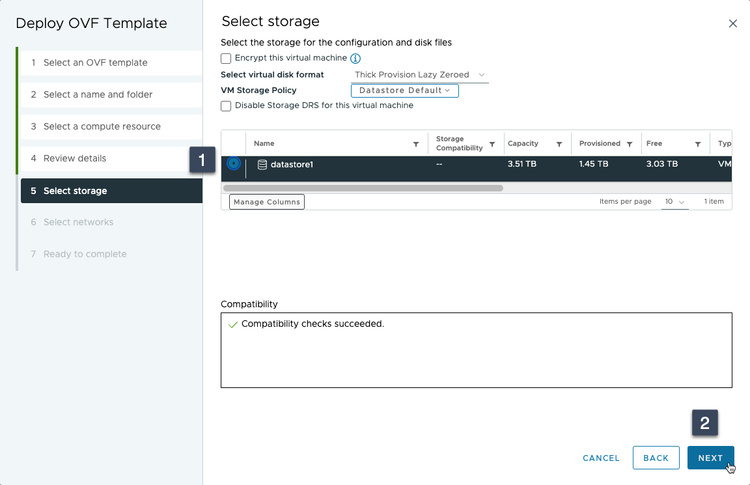This screenshot has width=750, height=485.
Task: Check Disable Storage DRS option
Action: 226,106
